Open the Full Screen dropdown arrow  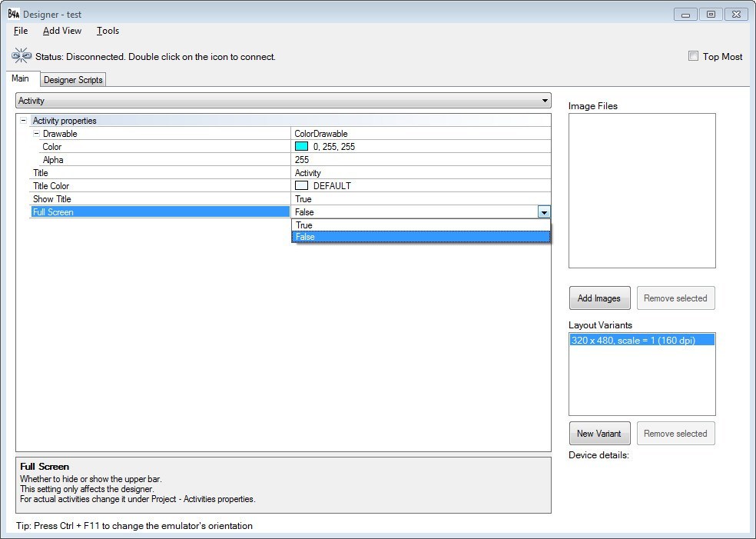click(x=544, y=211)
